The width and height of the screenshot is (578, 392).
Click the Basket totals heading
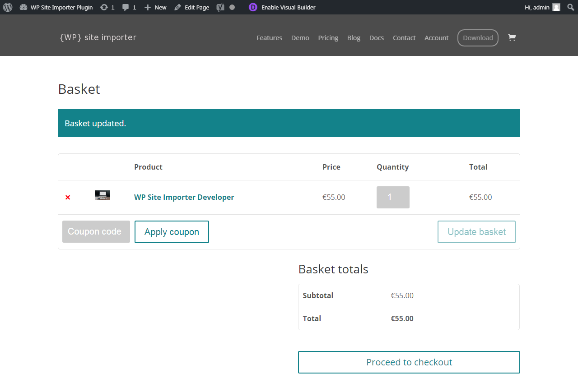333,269
